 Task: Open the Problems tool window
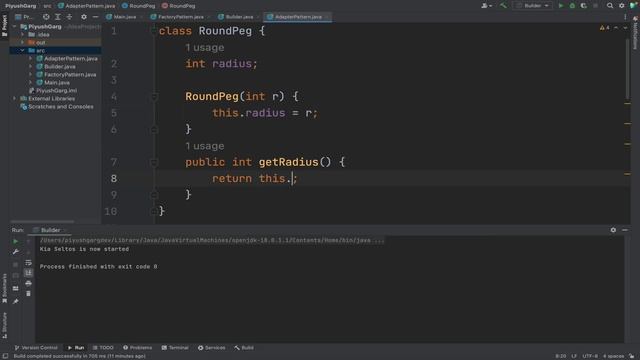click(138, 348)
